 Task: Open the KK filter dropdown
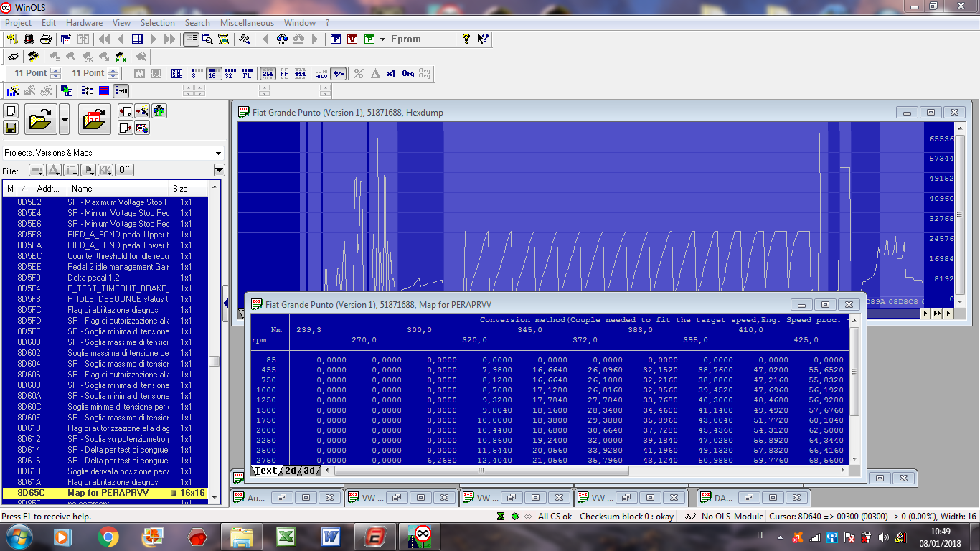click(105, 170)
